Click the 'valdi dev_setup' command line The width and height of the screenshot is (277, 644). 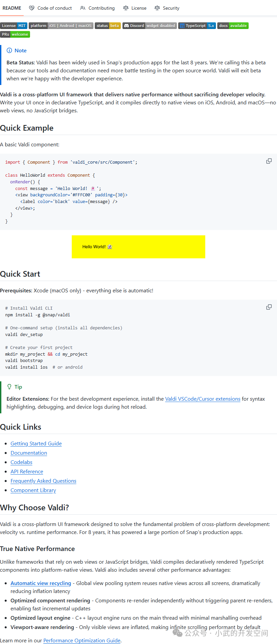24,334
